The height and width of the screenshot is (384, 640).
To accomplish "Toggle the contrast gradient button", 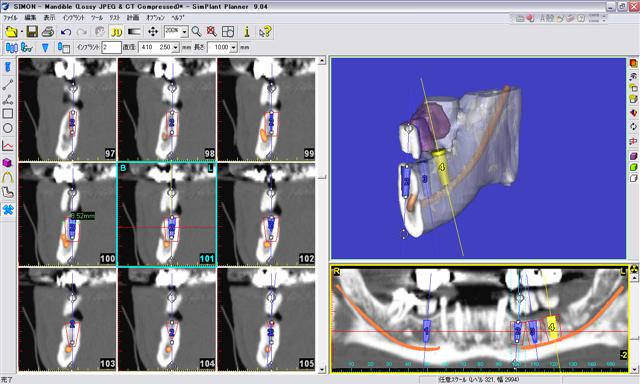I will click(134, 32).
